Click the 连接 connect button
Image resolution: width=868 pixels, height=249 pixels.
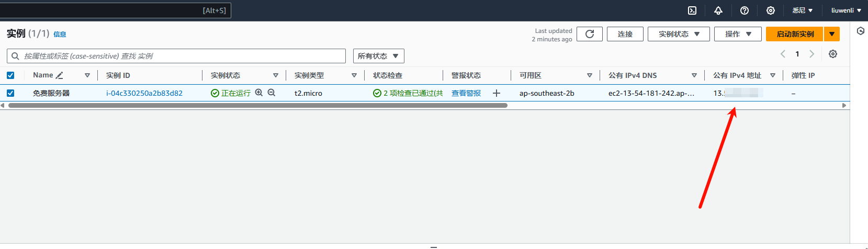tap(625, 34)
